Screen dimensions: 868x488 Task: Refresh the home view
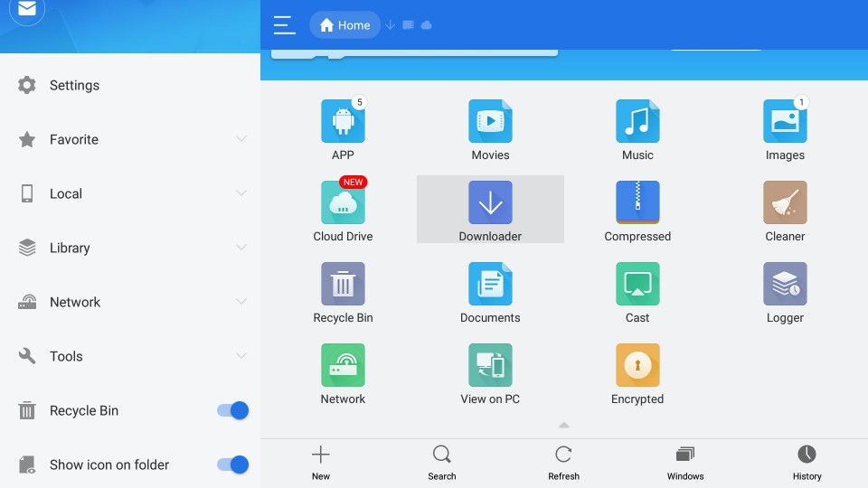pyautogui.click(x=563, y=463)
